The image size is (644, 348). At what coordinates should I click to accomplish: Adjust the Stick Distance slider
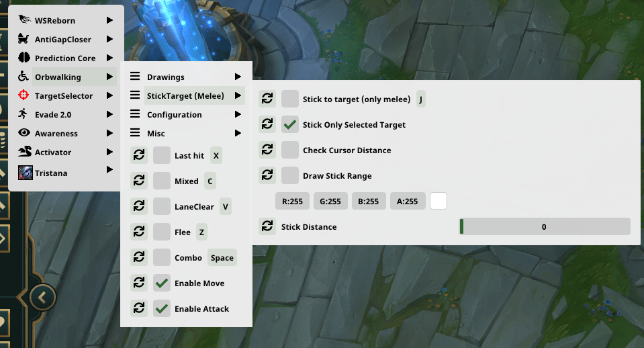click(x=545, y=226)
